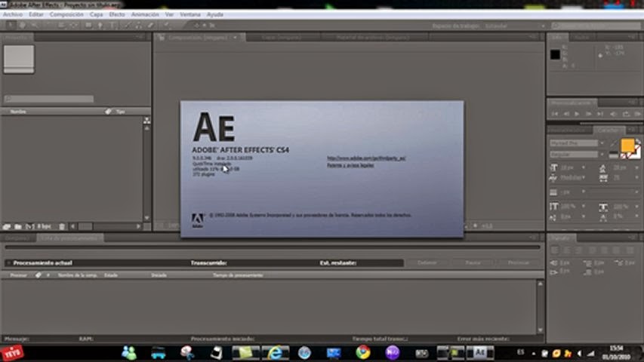Toggle audio mute in the Preview panel

pyautogui.click(x=613, y=114)
